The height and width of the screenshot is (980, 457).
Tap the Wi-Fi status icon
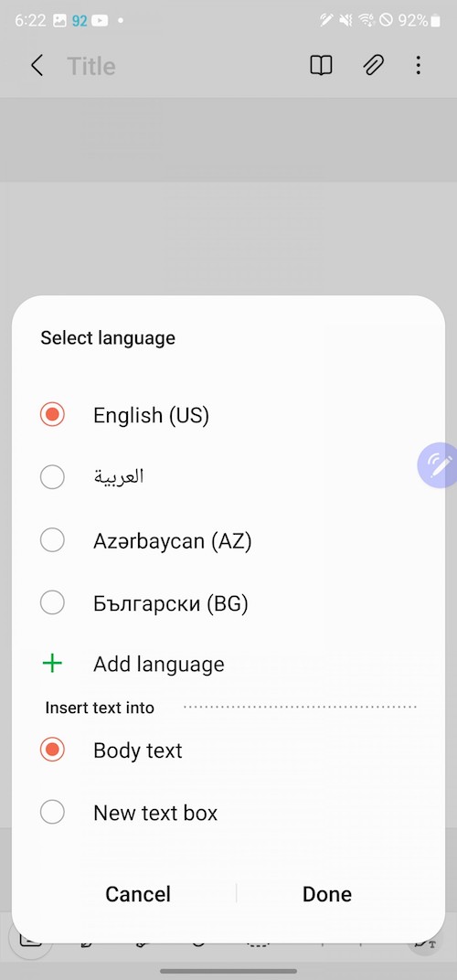tap(366, 21)
